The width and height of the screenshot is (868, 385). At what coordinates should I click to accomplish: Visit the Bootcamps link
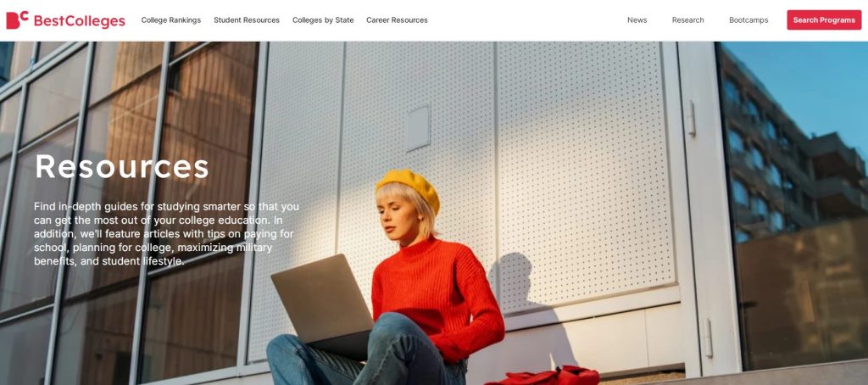point(748,20)
